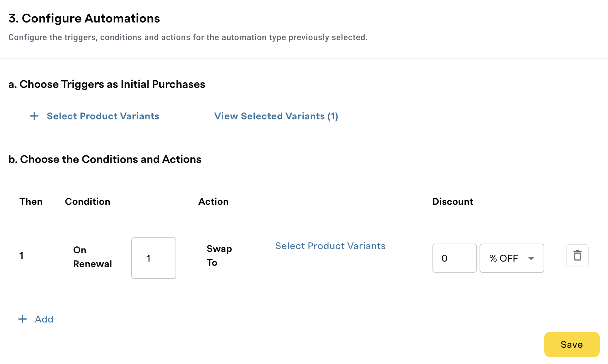Save the automation configuration
The width and height of the screenshot is (608, 364).
click(572, 344)
